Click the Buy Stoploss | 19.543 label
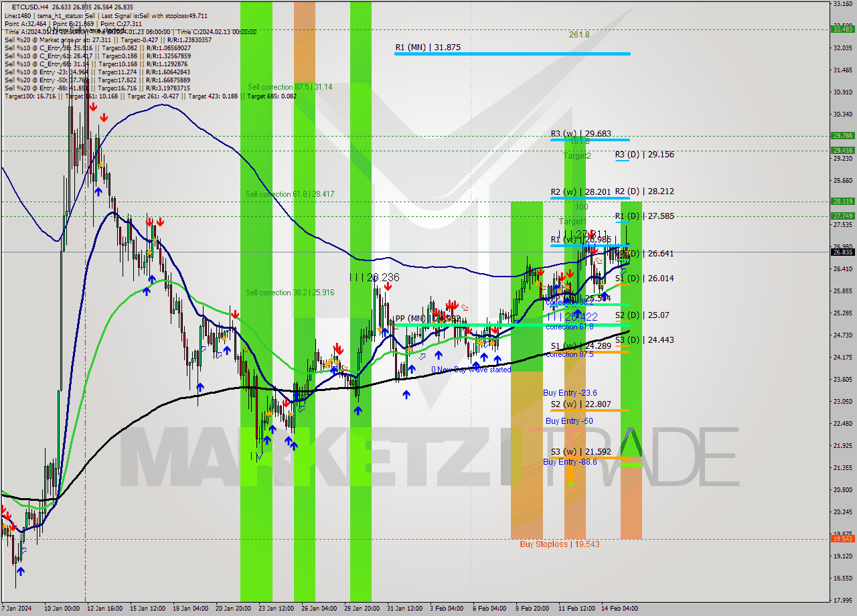 560,544
